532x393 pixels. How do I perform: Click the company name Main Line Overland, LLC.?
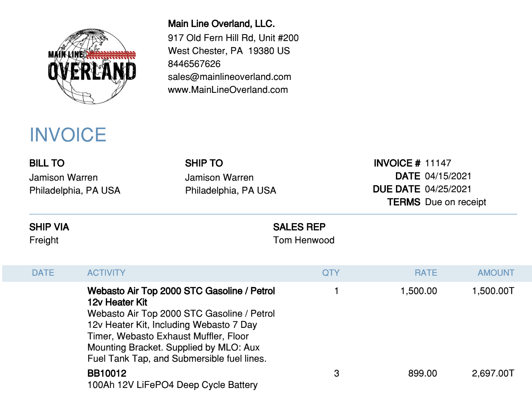[x=221, y=24]
